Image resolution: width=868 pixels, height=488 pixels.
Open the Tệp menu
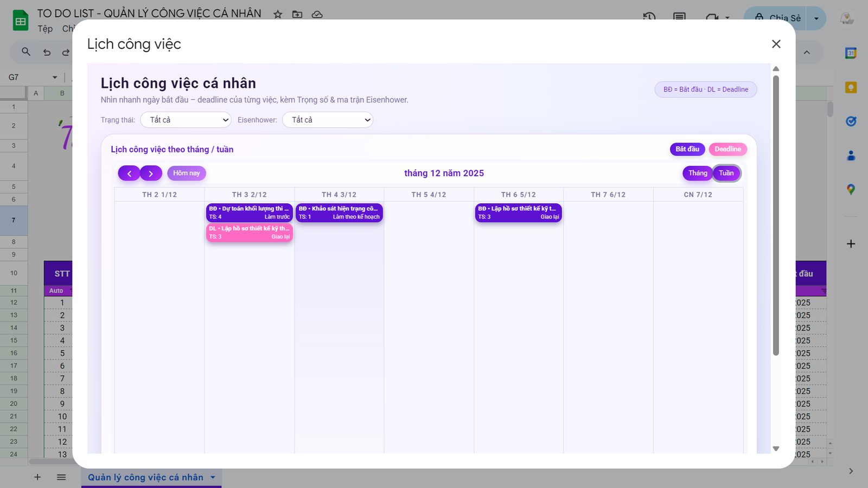coord(45,29)
